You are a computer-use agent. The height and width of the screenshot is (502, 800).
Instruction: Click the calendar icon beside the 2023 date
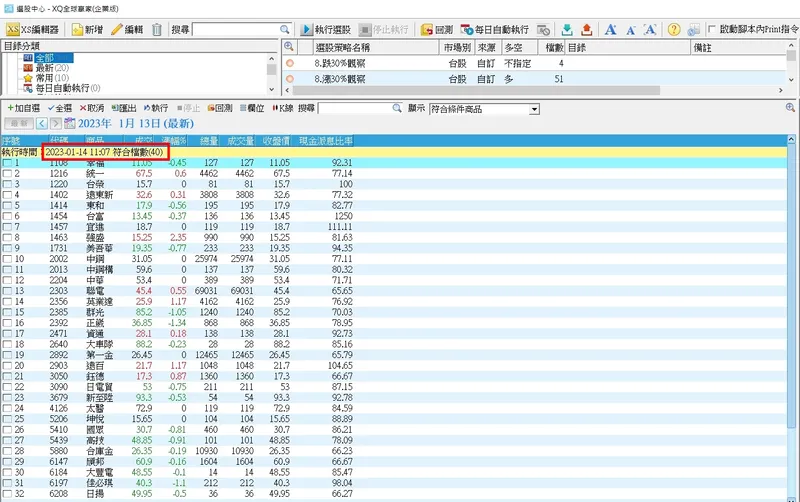click(x=70, y=123)
